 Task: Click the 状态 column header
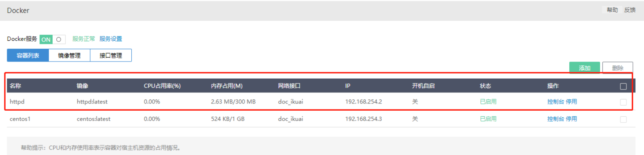coord(485,86)
